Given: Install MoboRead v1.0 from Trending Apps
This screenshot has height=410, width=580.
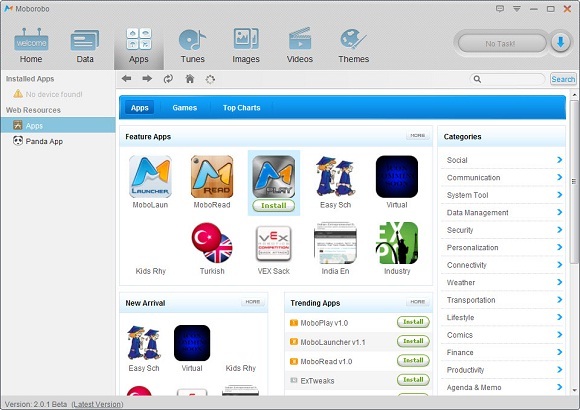Looking at the screenshot, I should [413, 360].
